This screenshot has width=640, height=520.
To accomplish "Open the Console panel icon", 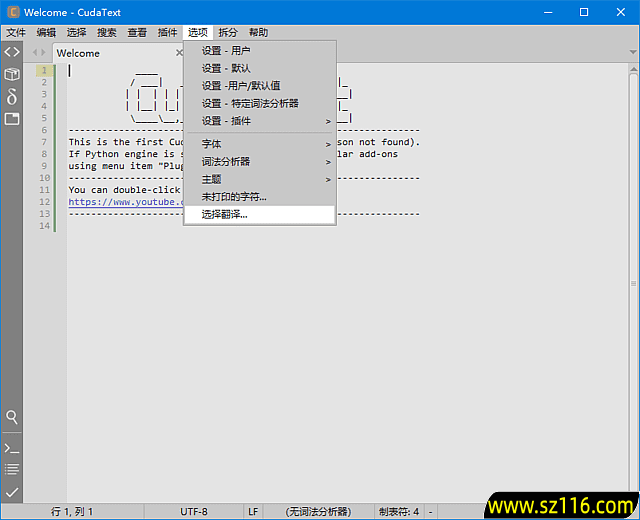I will [x=12, y=448].
